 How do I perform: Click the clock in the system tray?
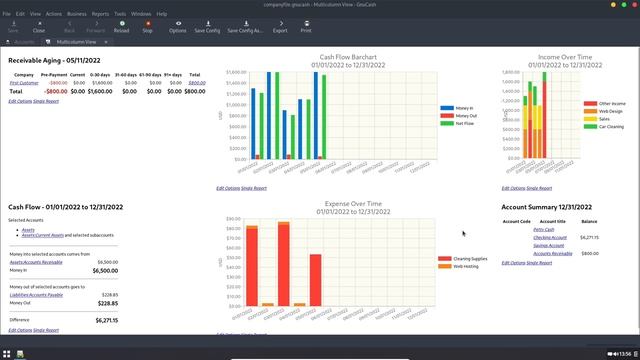point(625,354)
